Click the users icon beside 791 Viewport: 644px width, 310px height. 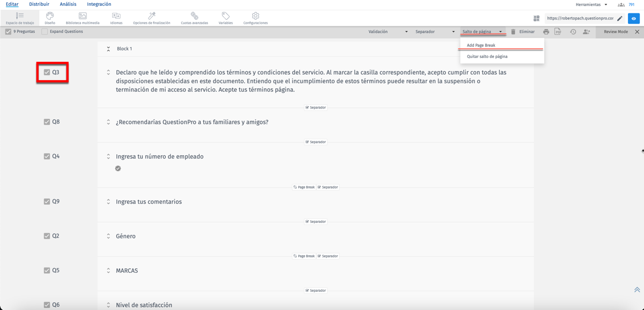point(621,4)
